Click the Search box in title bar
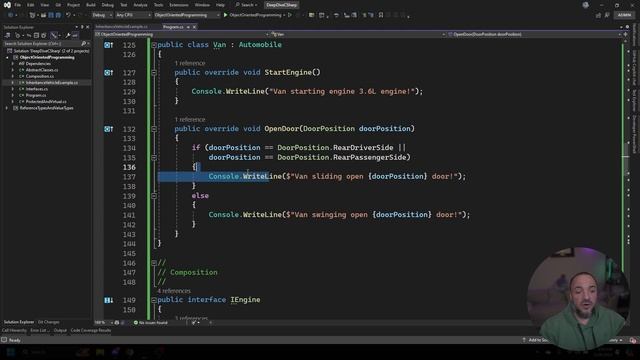 coord(247,5)
